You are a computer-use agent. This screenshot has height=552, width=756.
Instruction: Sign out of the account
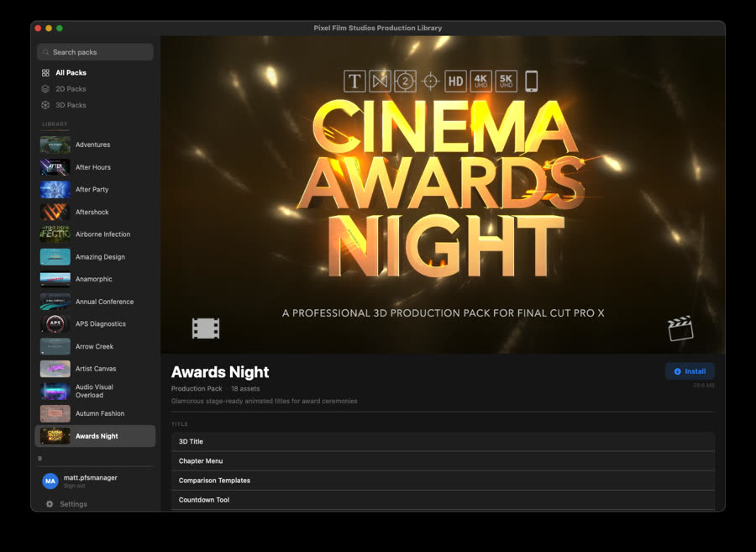pyautogui.click(x=74, y=486)
